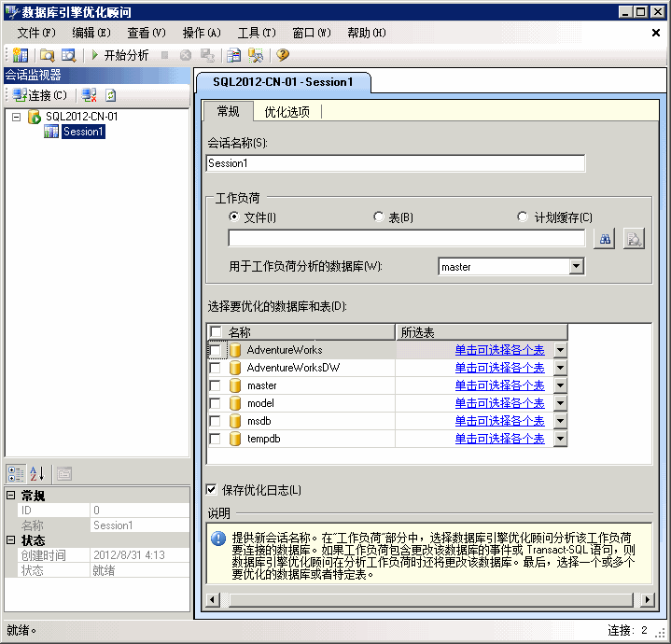Screen dimensions: 671x644
Task: Collapse the 状态 properties category
Action: pos(11,540)
